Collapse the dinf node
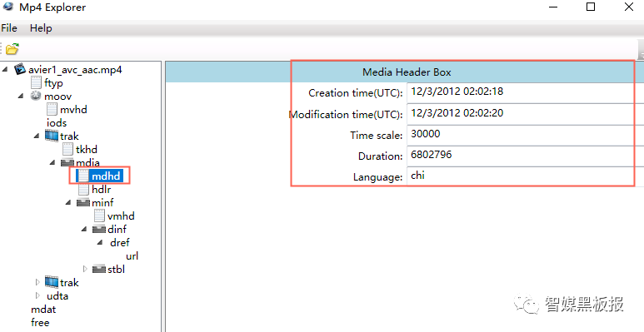This screenshot has height=332, width=644. click(x=84, y=229)
